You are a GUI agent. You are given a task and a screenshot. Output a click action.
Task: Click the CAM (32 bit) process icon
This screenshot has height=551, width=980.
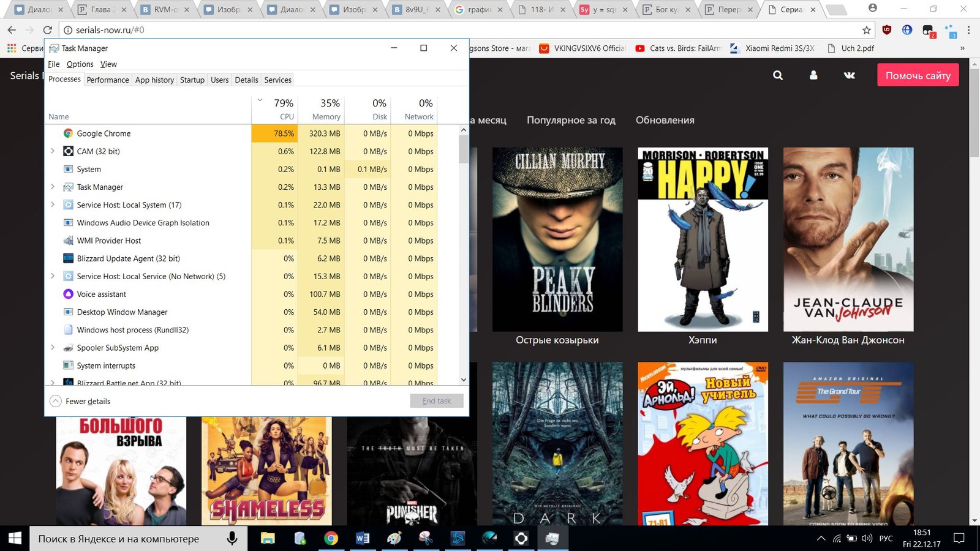pyautogui.click(x=68, y=151)
